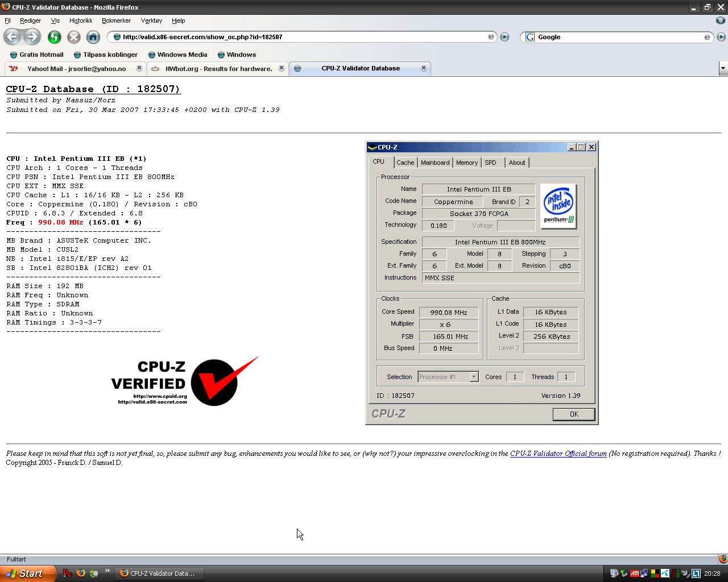Open the Vis menu
Screen dimensions: 728x582
click(55, 20)
